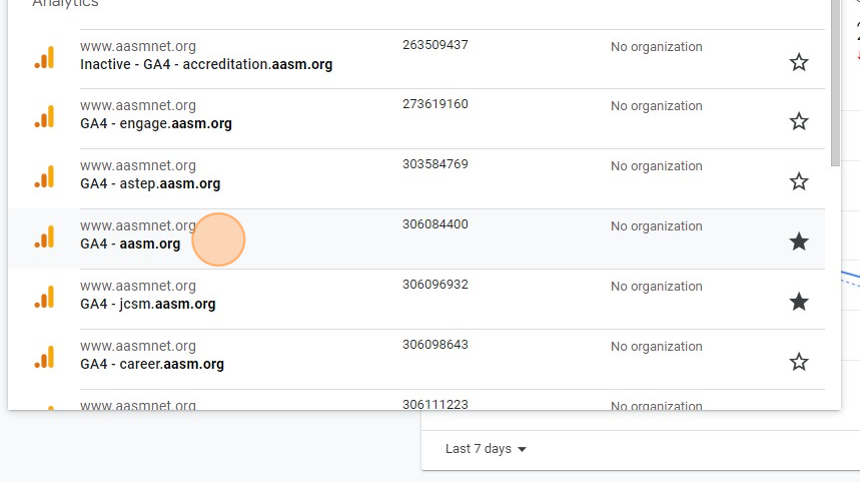Viewport: 860px width, 482px height.
Task: Star the Inactive accreditation.aasm.org property
Action: click(x=799, y=62)
